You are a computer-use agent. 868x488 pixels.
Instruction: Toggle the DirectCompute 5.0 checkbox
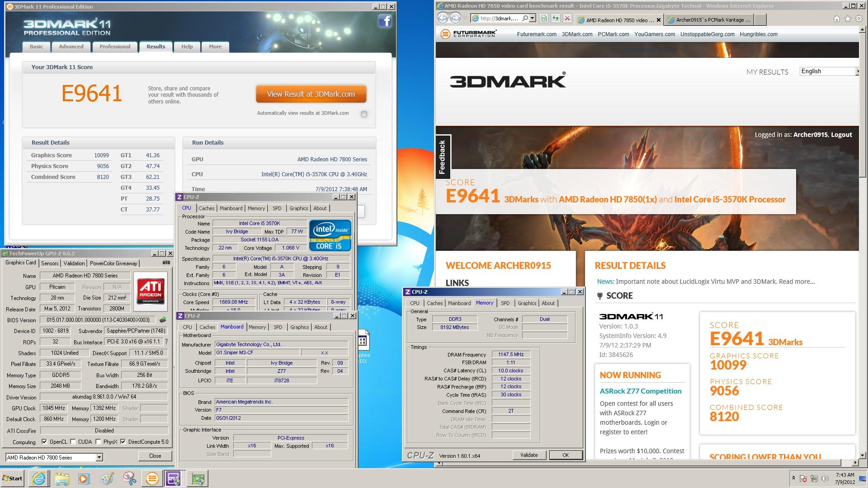123,442
